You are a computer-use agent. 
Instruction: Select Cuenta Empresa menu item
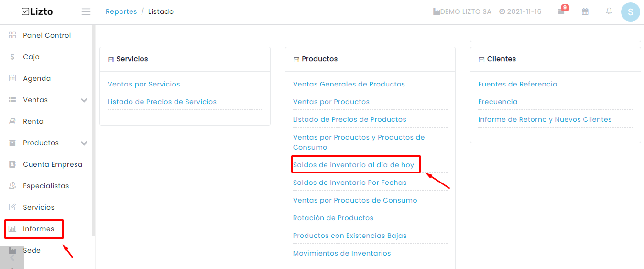coord(53,164)
